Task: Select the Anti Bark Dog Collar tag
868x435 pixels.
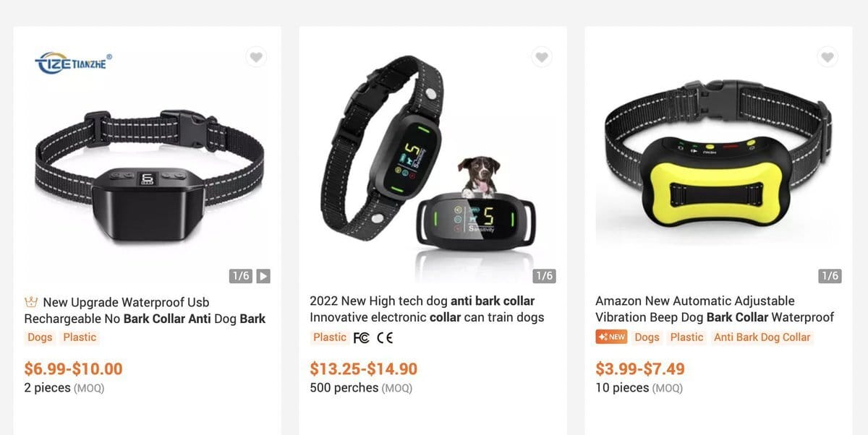Action: 762,337
